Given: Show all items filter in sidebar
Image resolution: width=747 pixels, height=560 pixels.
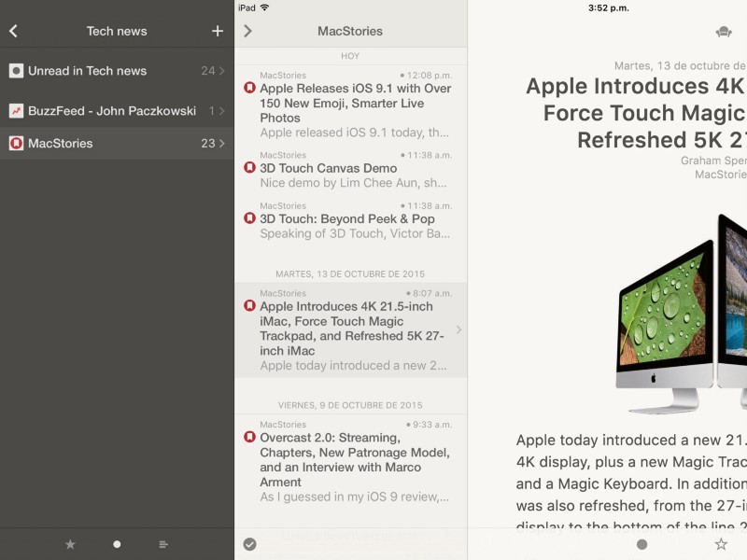Looking at the screenshot, I should click(163, 544).
